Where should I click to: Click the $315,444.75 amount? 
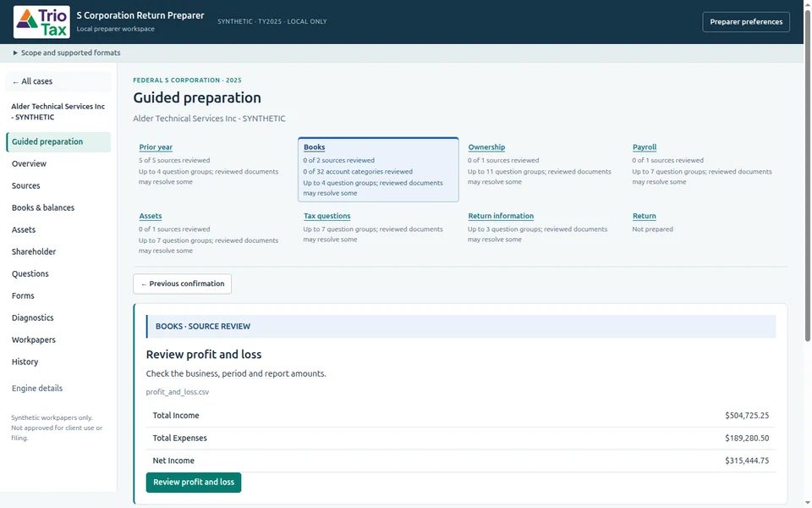coord(747,461)
